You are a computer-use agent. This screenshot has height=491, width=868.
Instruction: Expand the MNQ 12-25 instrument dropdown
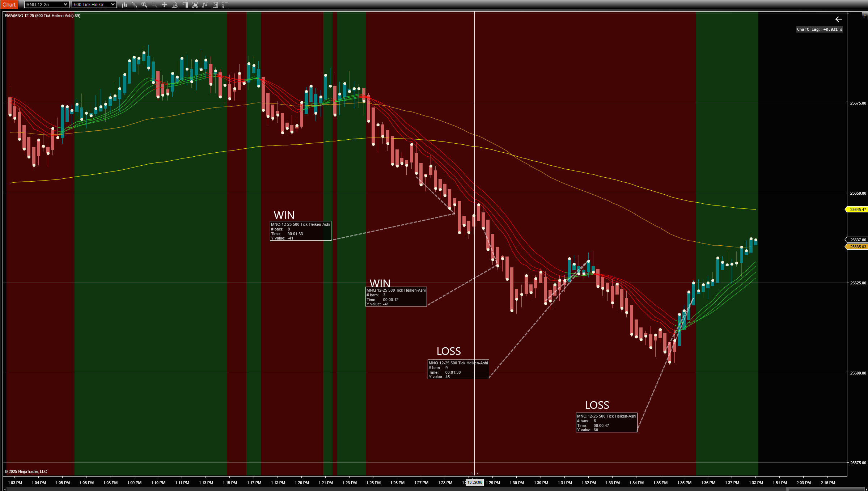point(65,5)
